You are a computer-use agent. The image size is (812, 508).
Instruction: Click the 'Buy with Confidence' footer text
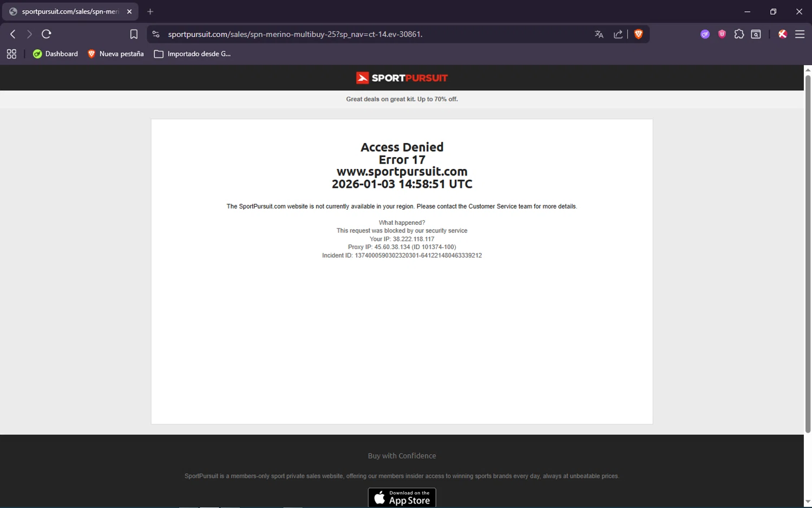point(402,456)
